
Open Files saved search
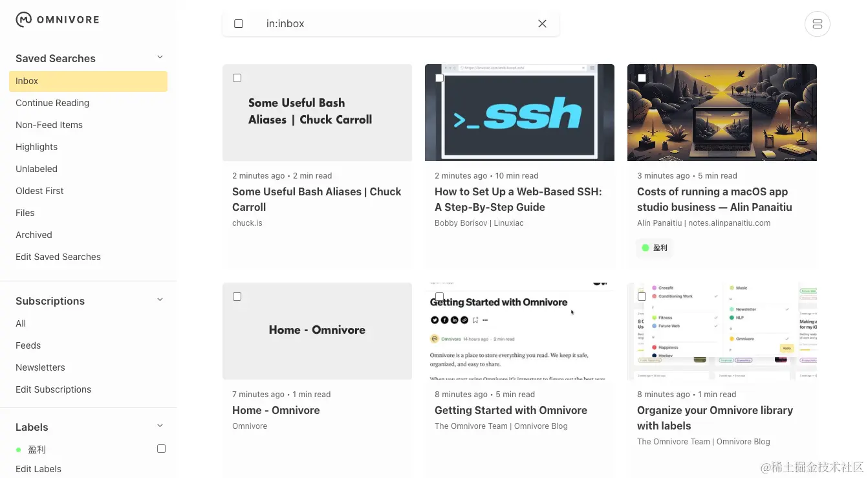click(x=25, y=213)
